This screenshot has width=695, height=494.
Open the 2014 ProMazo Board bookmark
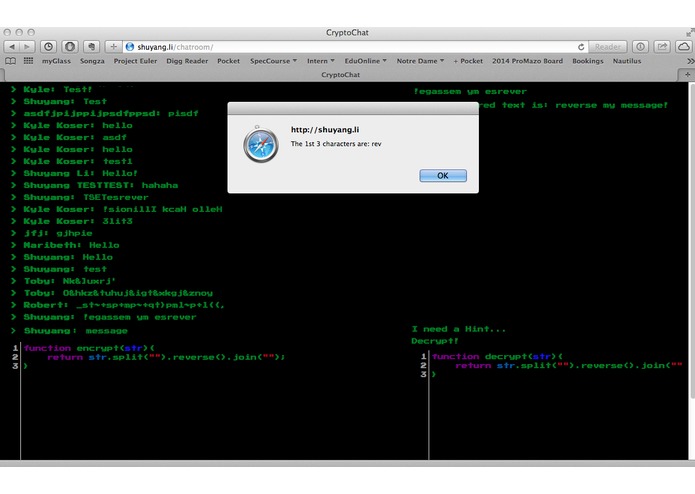pos(527,61)
